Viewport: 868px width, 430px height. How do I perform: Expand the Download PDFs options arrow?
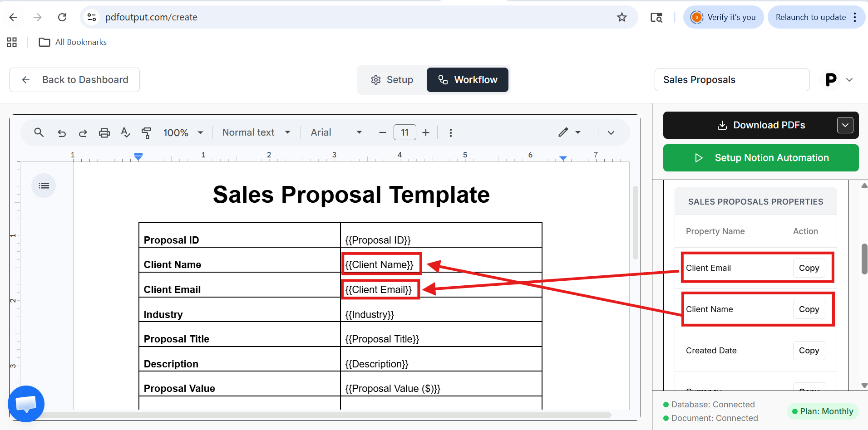click(845, 125)
